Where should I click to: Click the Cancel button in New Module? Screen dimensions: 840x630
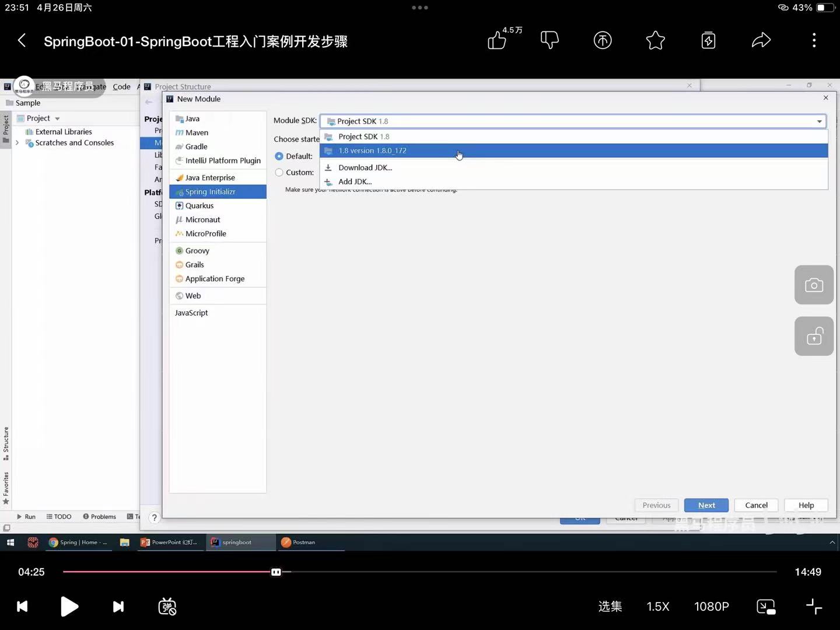click(756, 505)
